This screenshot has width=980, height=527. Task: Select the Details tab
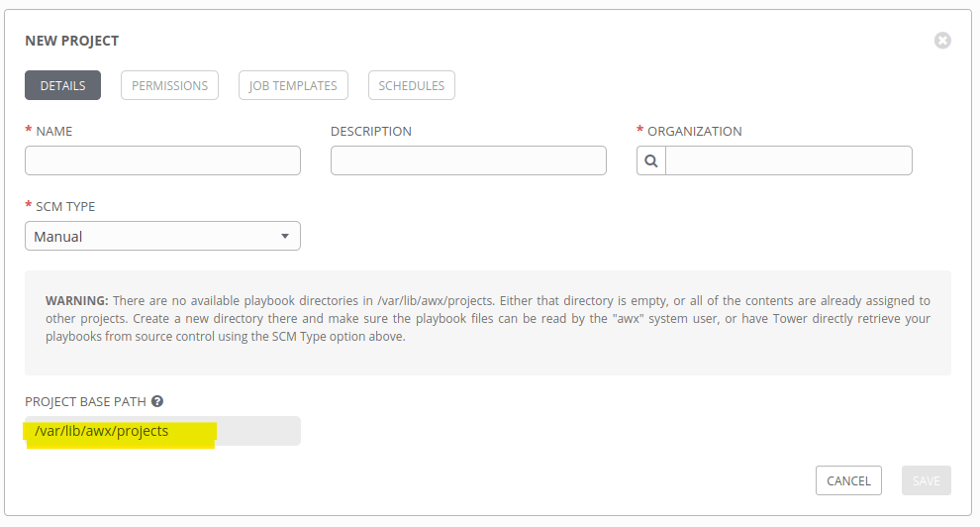(x=62, y=86)
